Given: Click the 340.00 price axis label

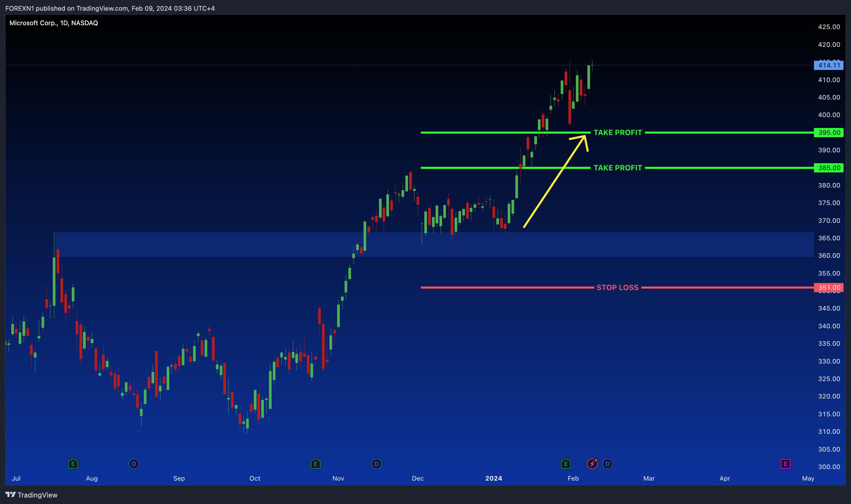Looking at the screenshot, I should 829,326.
